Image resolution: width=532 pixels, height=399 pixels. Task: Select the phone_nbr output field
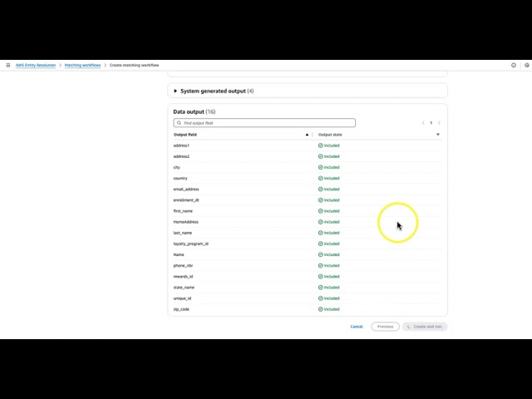[183, 266]
